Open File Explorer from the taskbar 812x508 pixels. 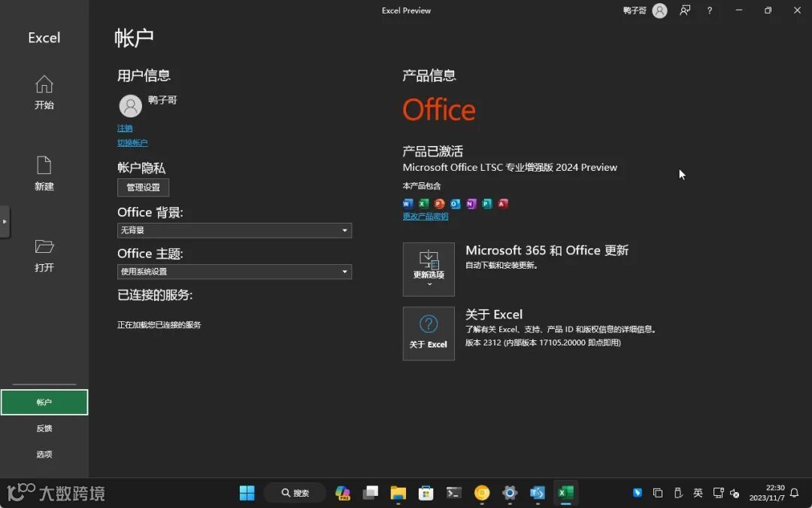click(x=398, y=492)
